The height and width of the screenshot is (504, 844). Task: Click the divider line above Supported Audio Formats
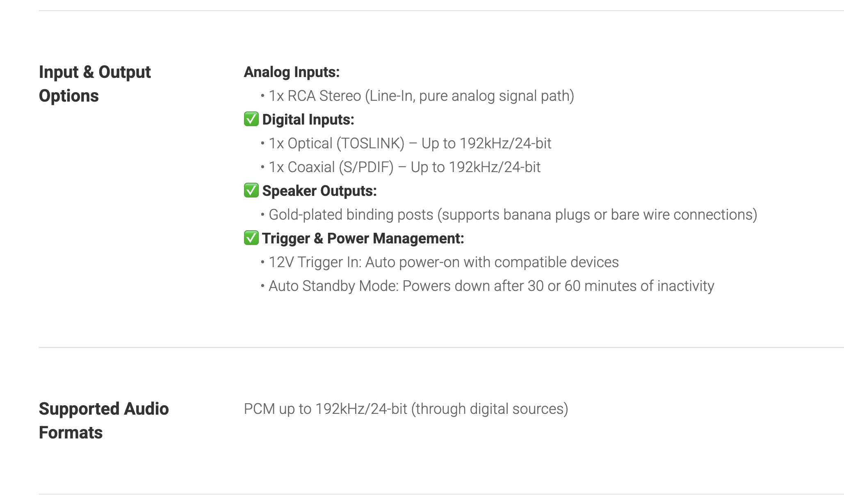pyautogui.click(x=441, y=347)
